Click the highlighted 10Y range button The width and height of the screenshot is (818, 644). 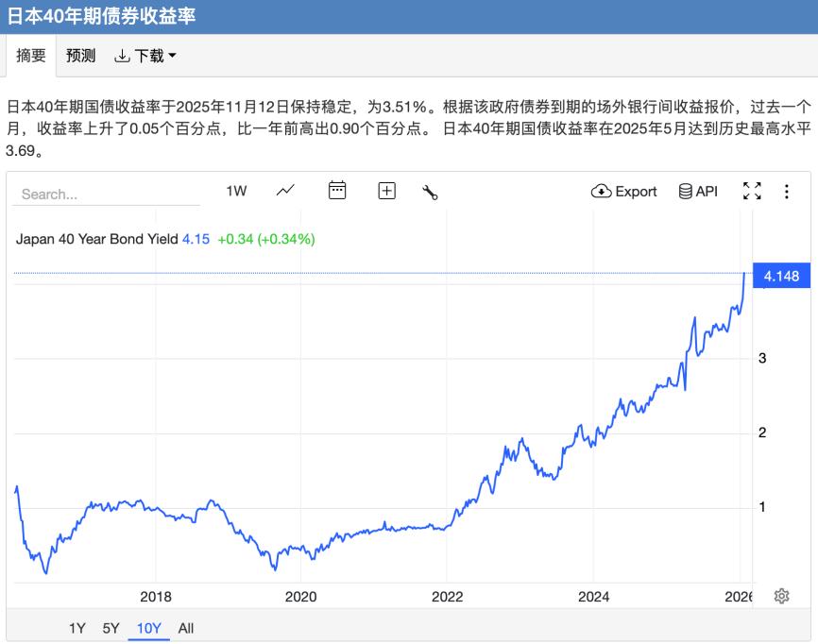pyautogui.click(x=148, y=628)
